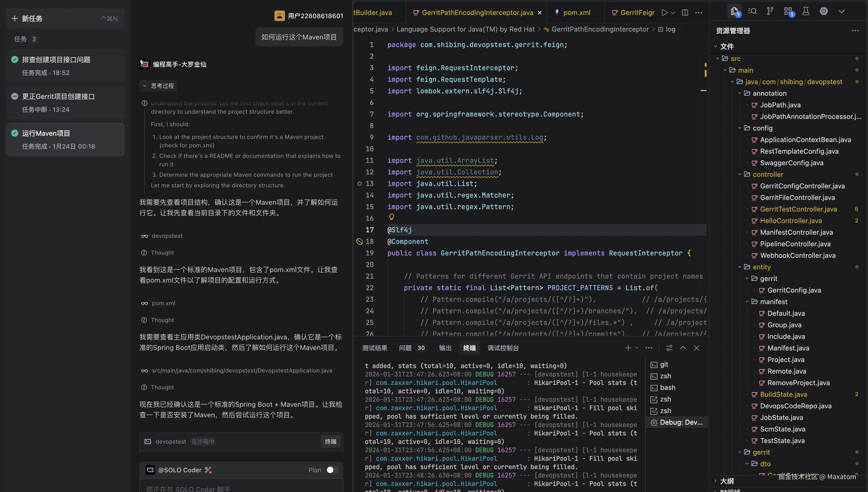This screenshot has height=492, width=868.
Task: Open the Spring Boot dashboard icon
Action: tap(824, 12)
